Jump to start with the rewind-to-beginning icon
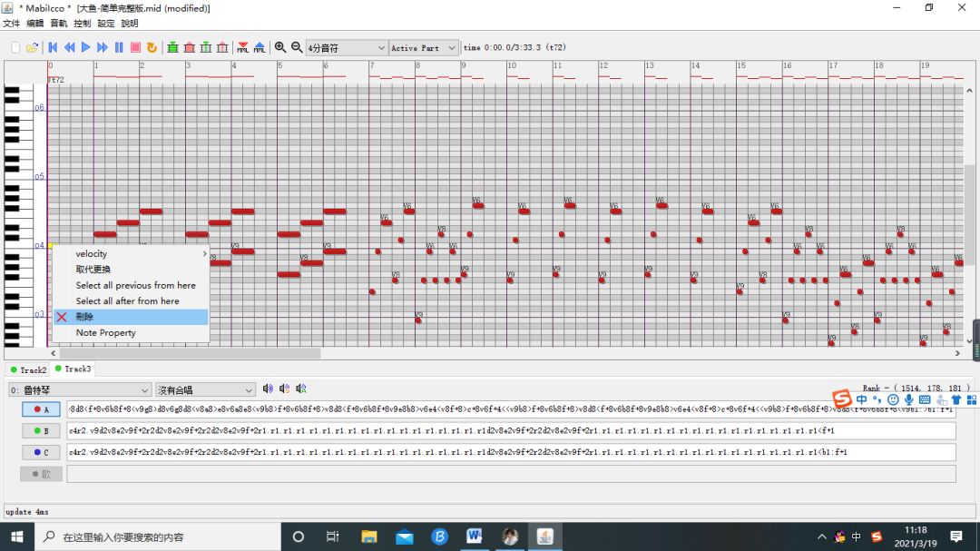980x551 pixels. (53, 47)
